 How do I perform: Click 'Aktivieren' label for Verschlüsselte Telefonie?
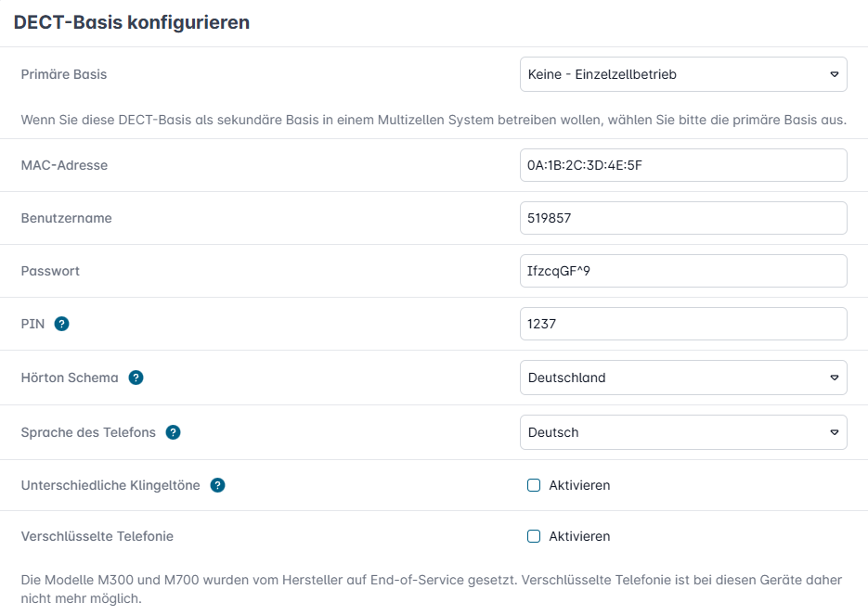(579, 536)
